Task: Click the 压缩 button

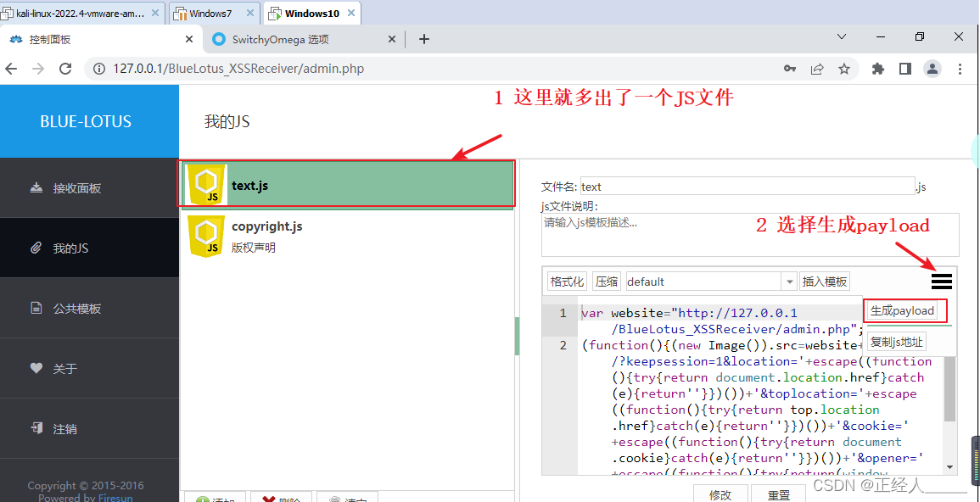Action: [607, 282]
